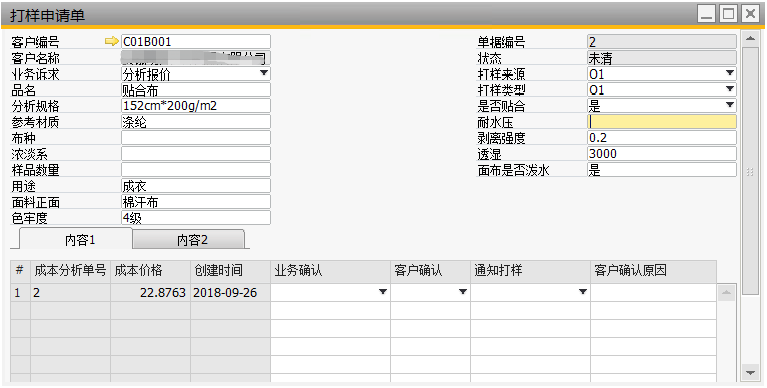Click the form scrollbar up arrow
767x388 pixels.
pyautogui.click(x=750, y=38)
